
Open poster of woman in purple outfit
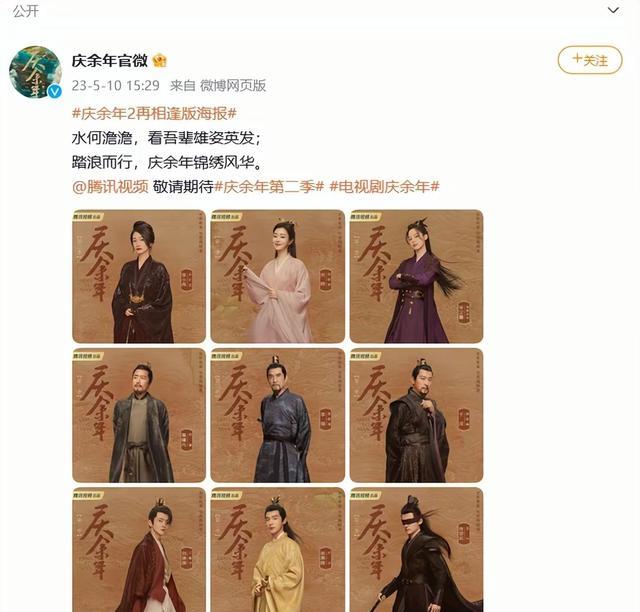[416, 276]
